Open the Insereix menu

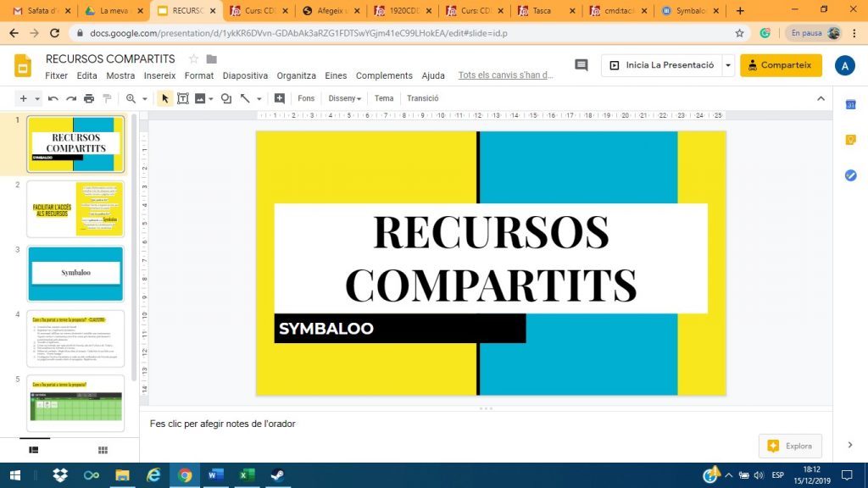[x=159, y=75]
